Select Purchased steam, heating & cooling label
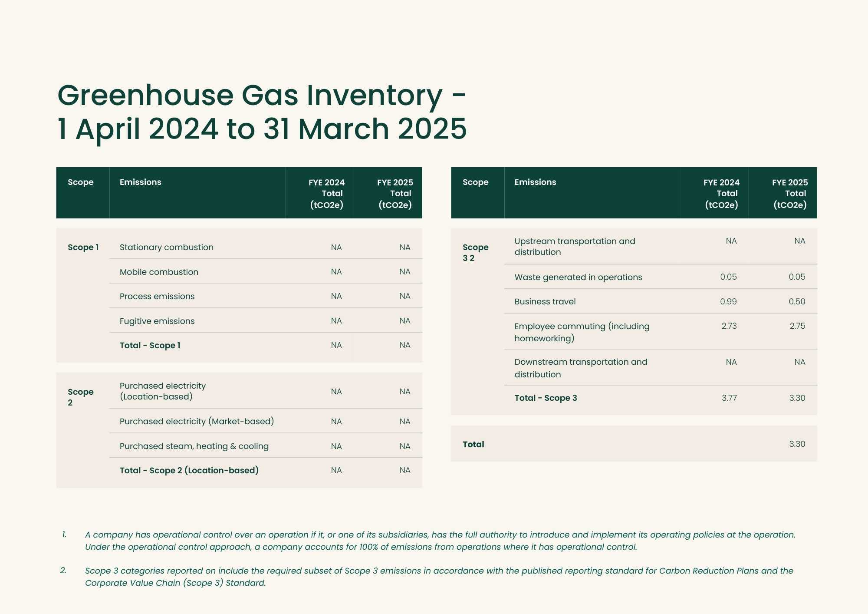The width and height of the screenshot is (868, 614). pyautogui.click(x=194, y=446)
